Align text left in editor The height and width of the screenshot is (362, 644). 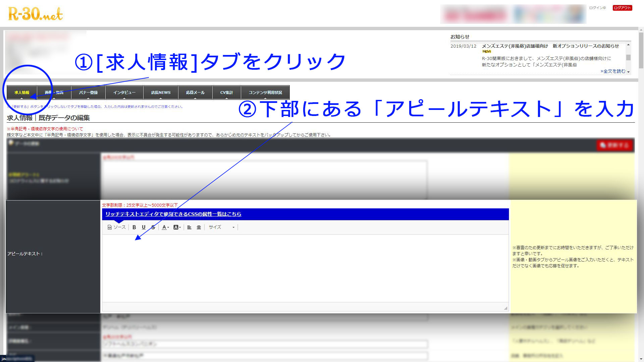click(189, 227)
